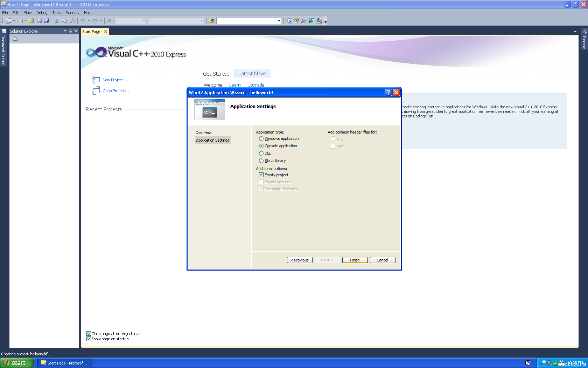Click the New Project toolbar icon
This screenshot has width=588, height=368.
pos(8,21)
